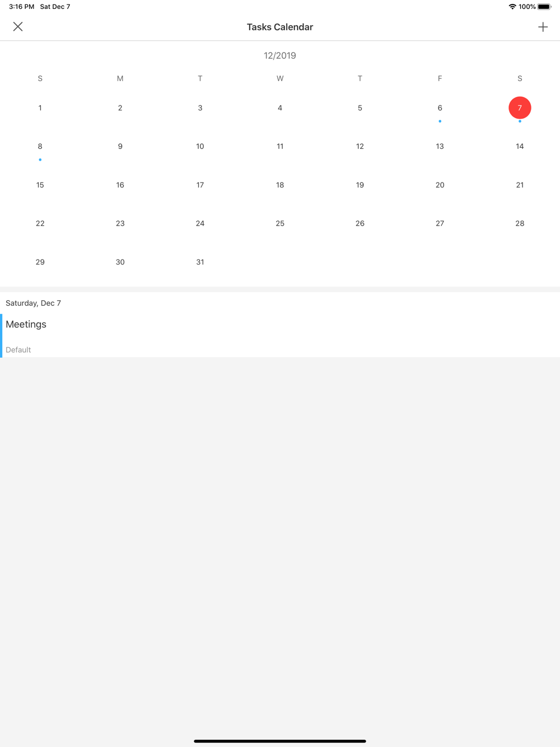
Task: Tap date 20 in the calendar
Action: (x=440, y=185)
